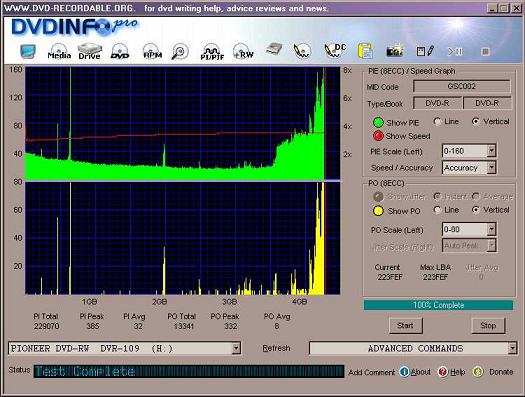525x397 pixels.
Task: Click the Max LBA value 223FEF
Action: [x=435, y=277]
